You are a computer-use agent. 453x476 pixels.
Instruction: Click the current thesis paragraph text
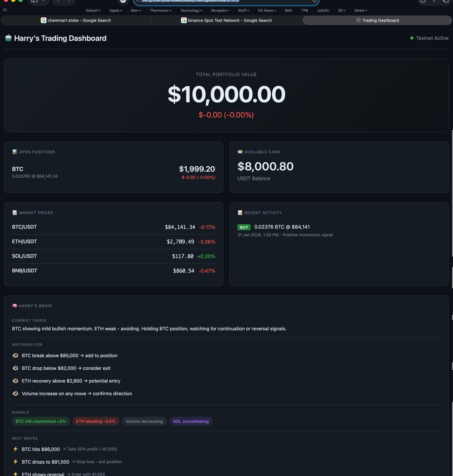149,329
